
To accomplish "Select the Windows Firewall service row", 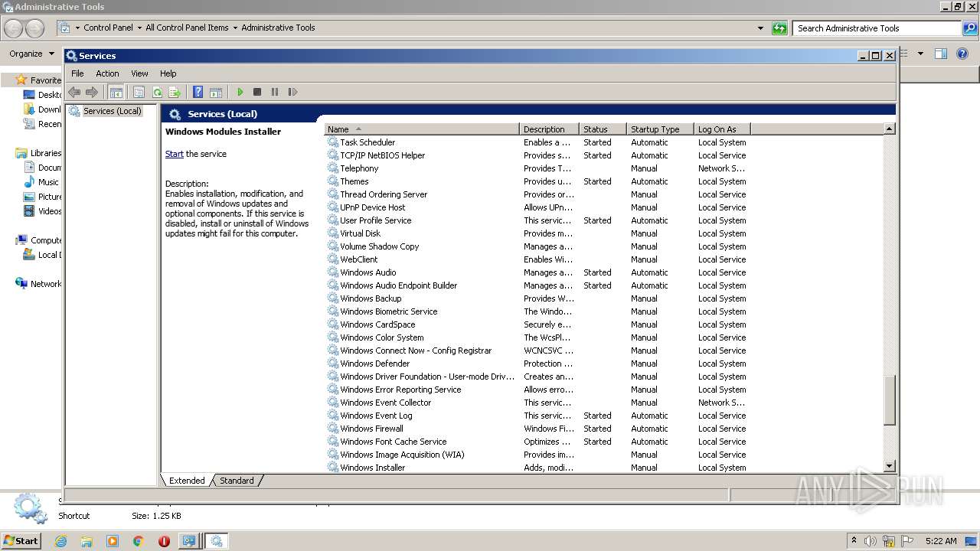I will point(537,429).
